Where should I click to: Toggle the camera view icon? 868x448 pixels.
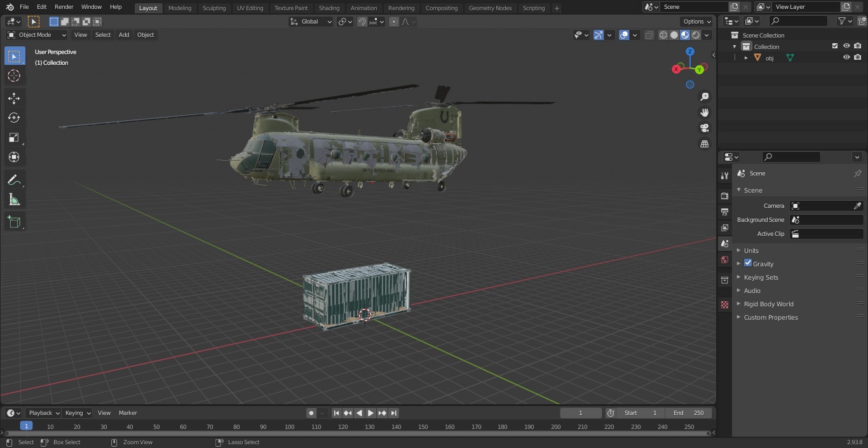click(704, 128)
